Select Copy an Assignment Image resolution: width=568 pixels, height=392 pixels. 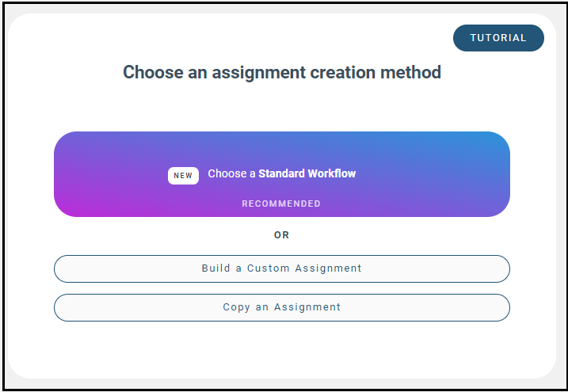click(281, 307)
